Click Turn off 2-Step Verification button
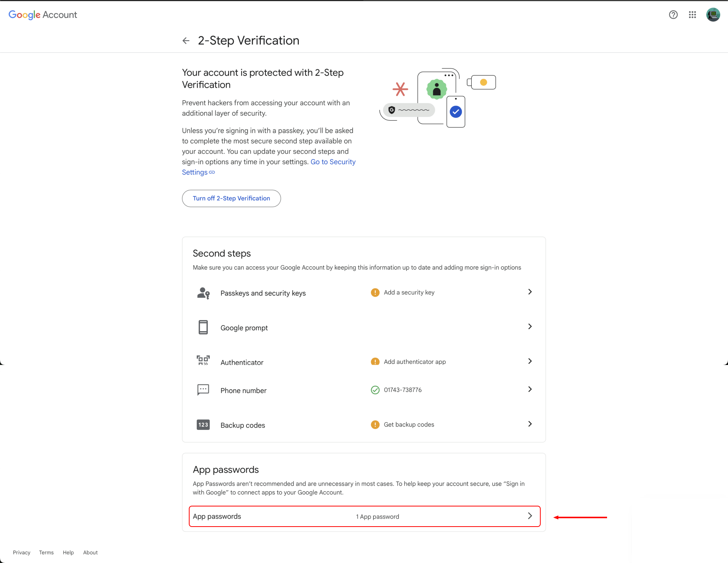The width and height of the screenshot is (728, 563). 231,198
